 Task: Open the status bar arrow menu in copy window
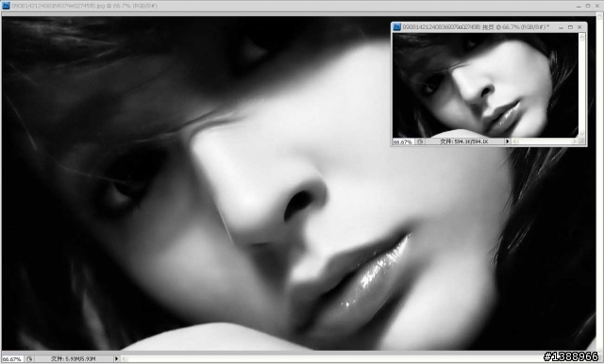click(508, 141)
